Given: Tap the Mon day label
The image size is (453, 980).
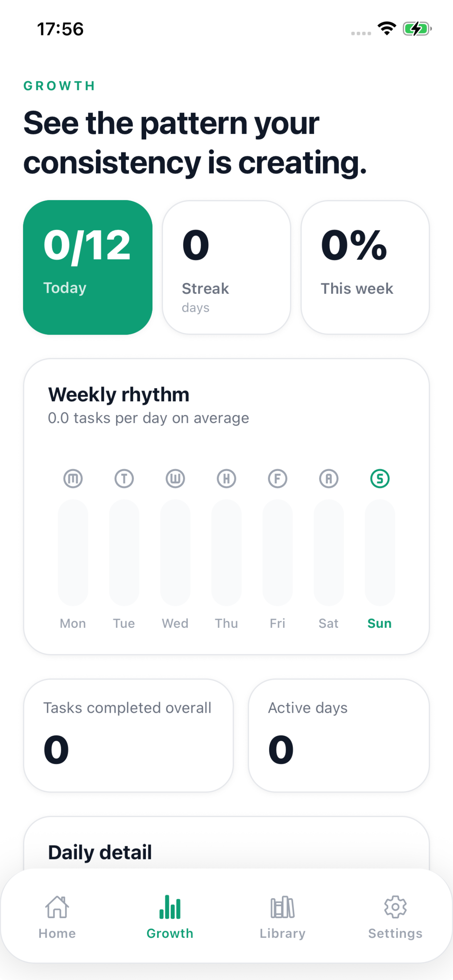Looking at the screenshot, I should pos(73,623).
